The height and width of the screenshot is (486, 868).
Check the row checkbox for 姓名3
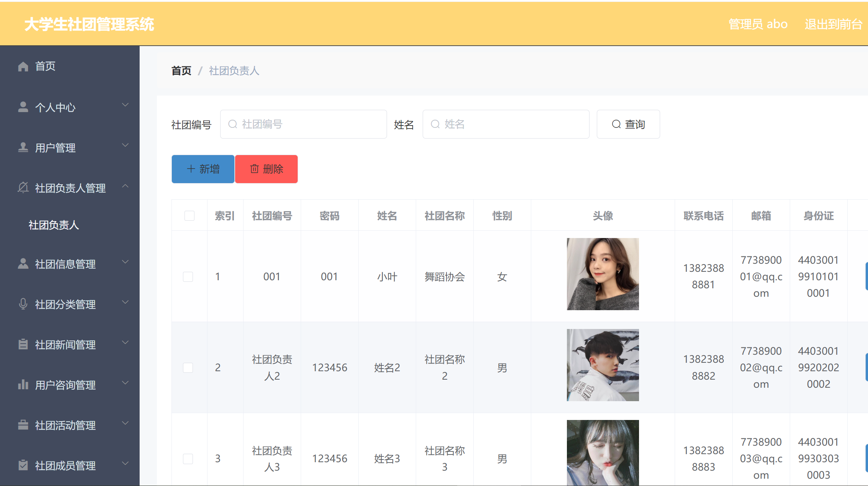(188, 459)
